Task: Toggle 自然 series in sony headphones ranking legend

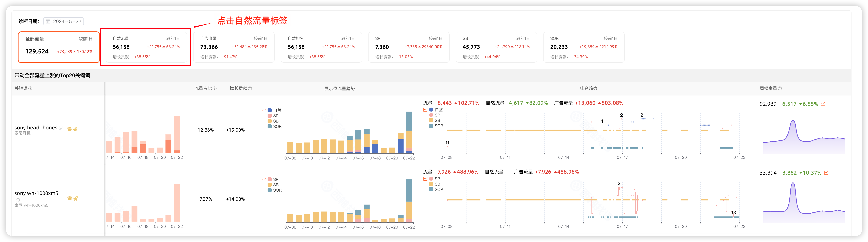Action: point(436,110)
